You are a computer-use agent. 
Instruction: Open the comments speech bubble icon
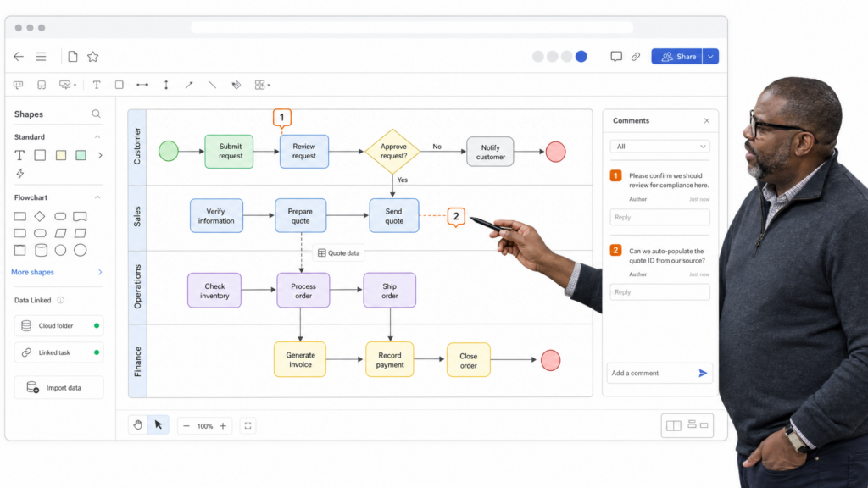(616, 57)
